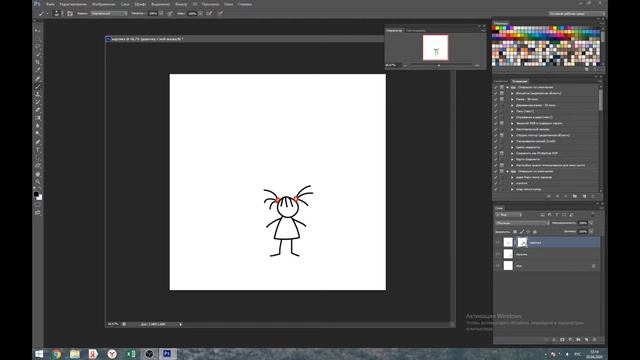This screenshot has width=640, height=360.
Task: Click the Navigator zoom slider
Action: point(439,65)
